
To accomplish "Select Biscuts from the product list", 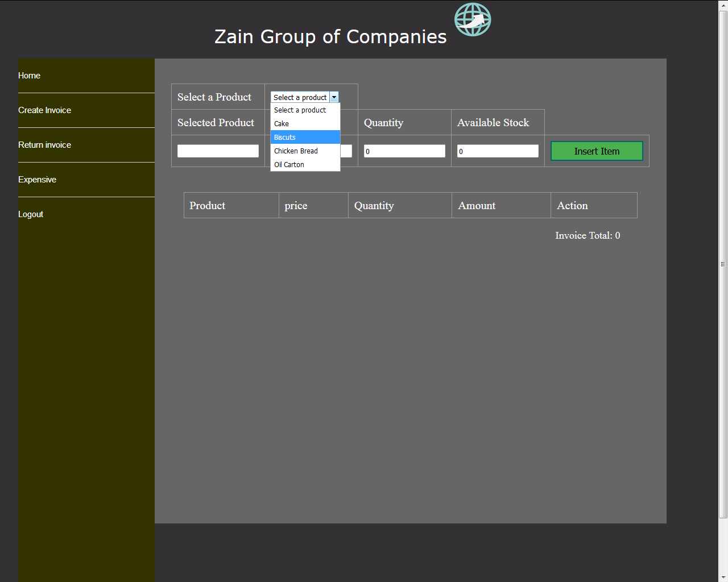I will [x=305, y=137].
